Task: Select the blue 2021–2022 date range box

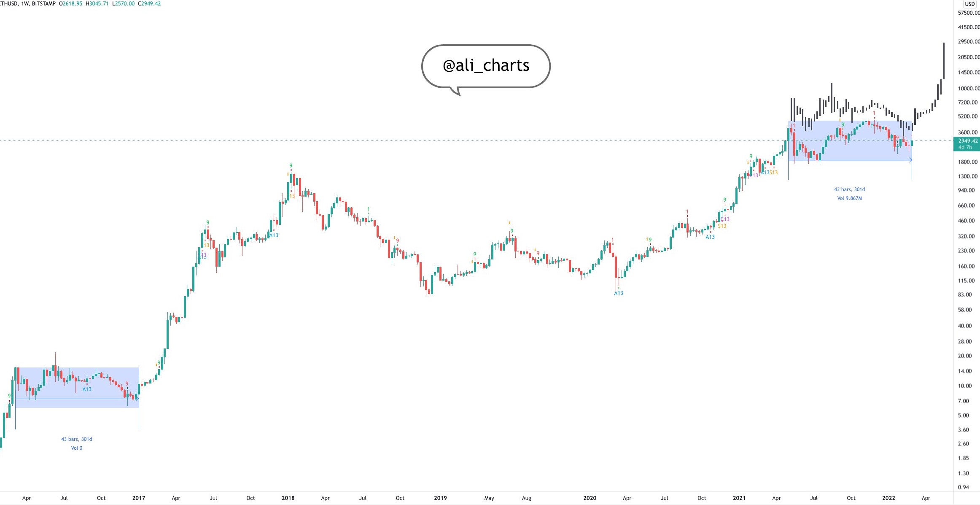Action: 850,140
